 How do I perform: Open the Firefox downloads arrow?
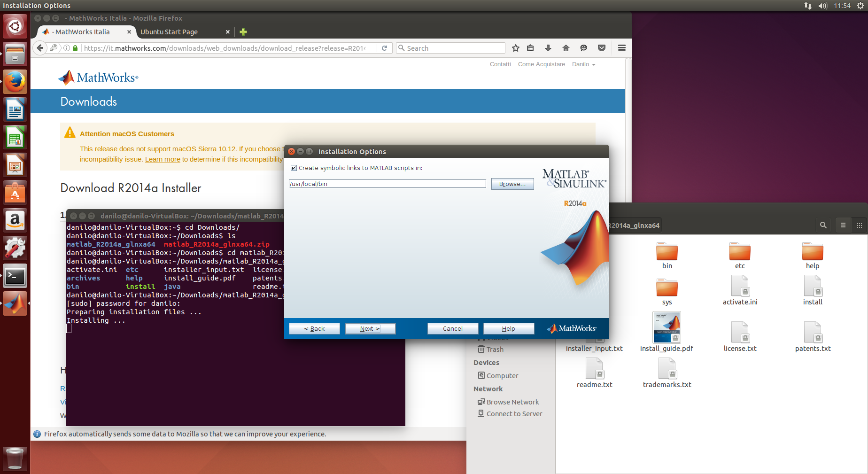pyautogui.click(x=548, y=48)
